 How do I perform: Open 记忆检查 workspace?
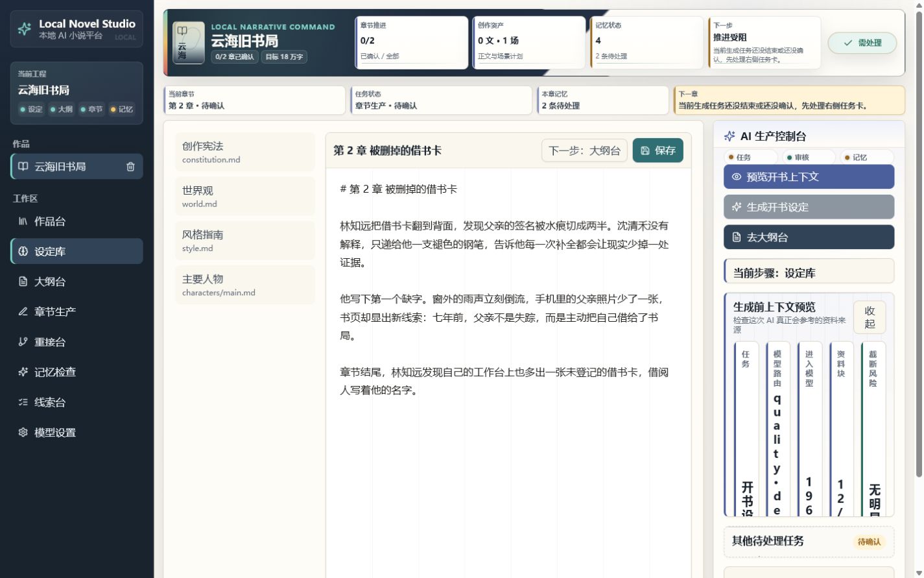(77, 372)
